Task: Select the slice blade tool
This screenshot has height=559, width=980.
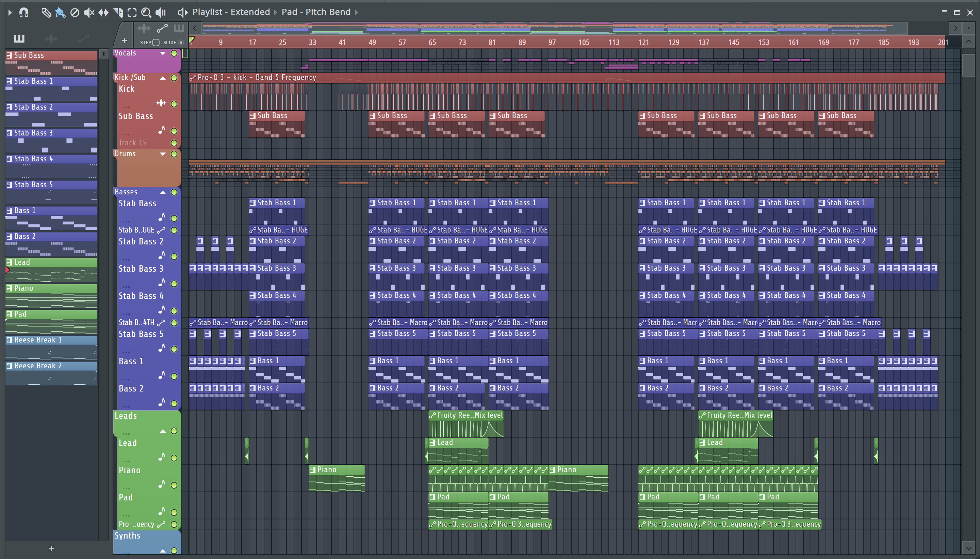Action: coord(118,12)
